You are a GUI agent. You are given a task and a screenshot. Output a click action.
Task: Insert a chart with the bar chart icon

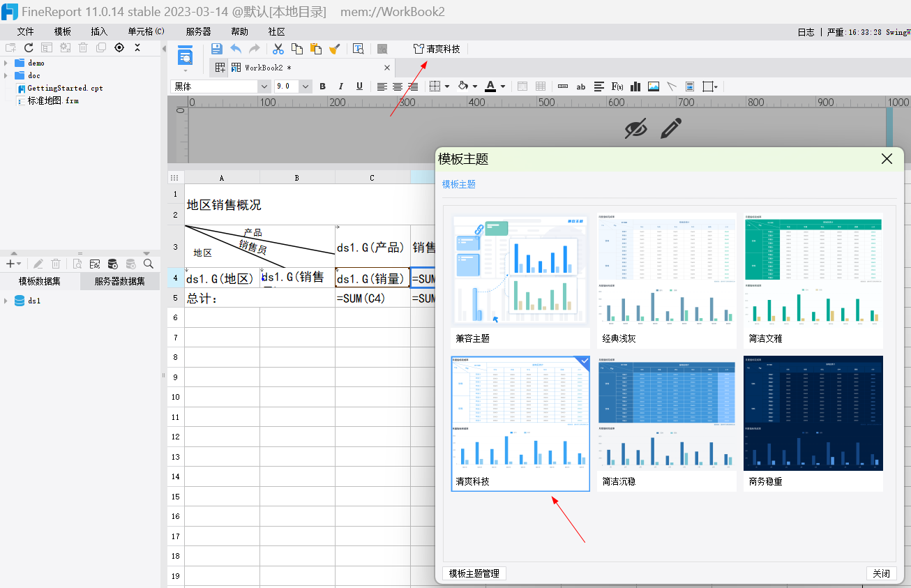coord(635,86)
